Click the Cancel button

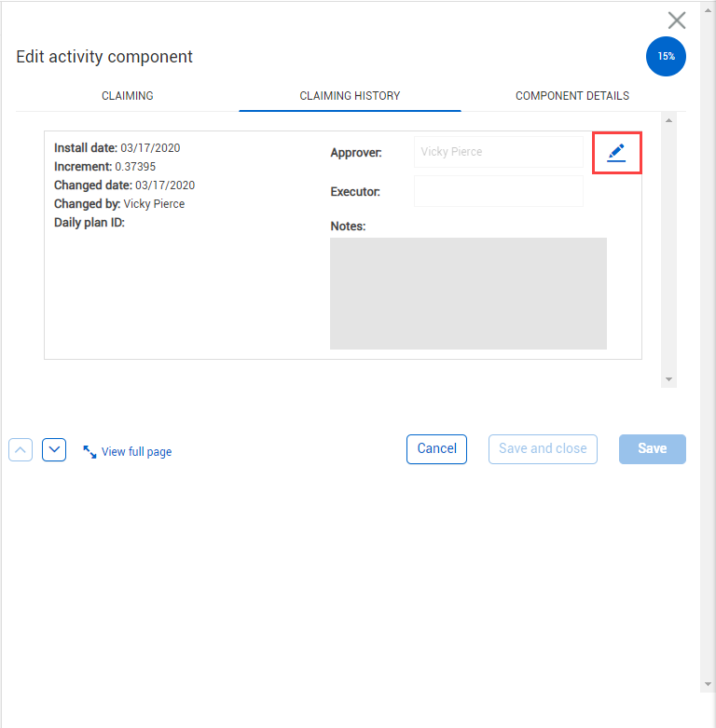coord(436,449)
